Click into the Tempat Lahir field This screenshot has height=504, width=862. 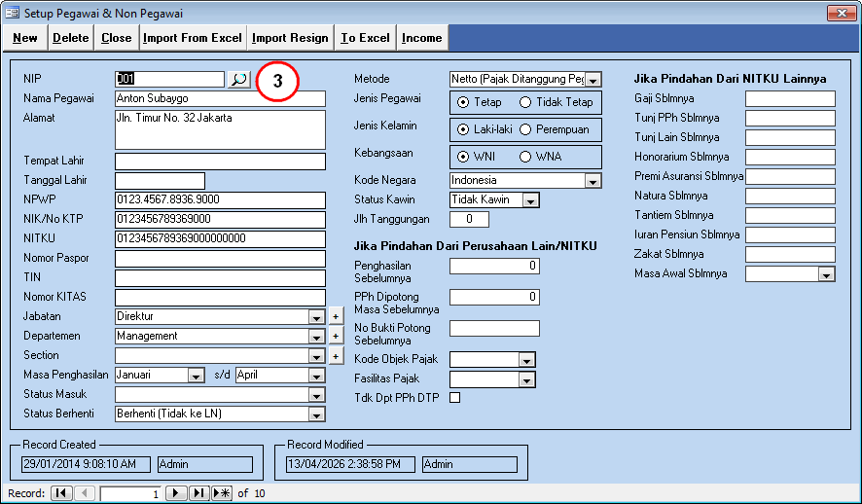[220, 162]
